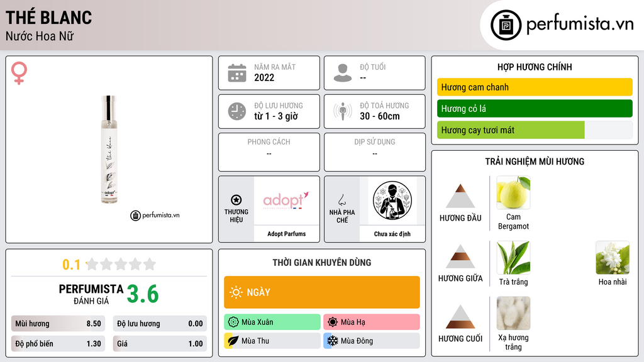The image size is (644, 362).
Task: Click the 'từ 1 - 3 giờ' longevity value
Action: click(276, 116)
